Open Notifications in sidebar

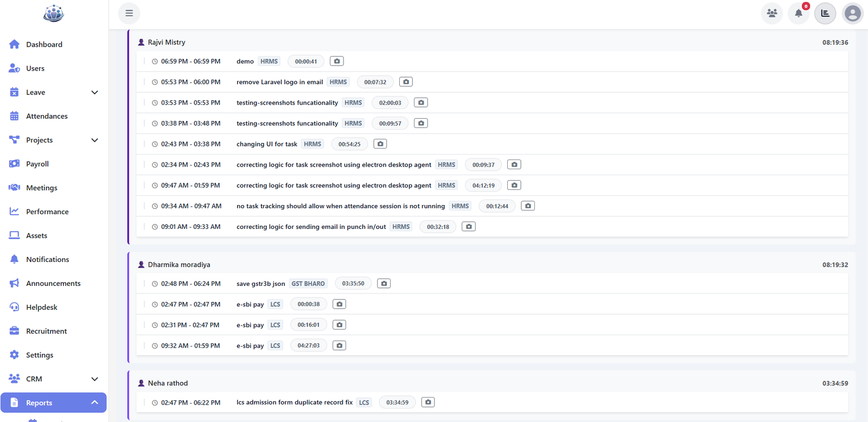[54, 259]
